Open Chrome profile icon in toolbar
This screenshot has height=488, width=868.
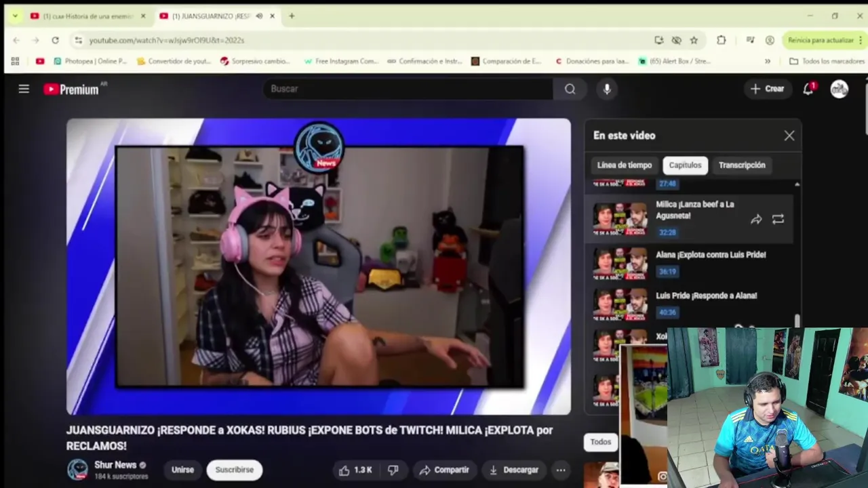(770, 40)
